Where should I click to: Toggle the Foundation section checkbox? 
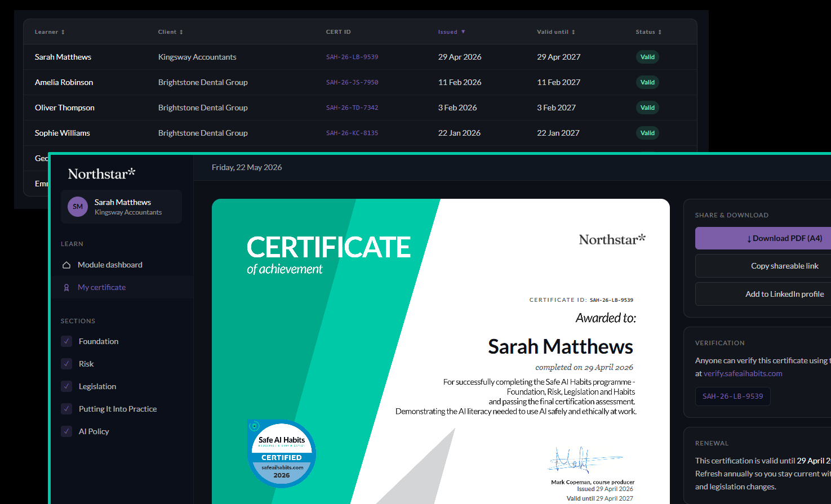coord(66,341)
